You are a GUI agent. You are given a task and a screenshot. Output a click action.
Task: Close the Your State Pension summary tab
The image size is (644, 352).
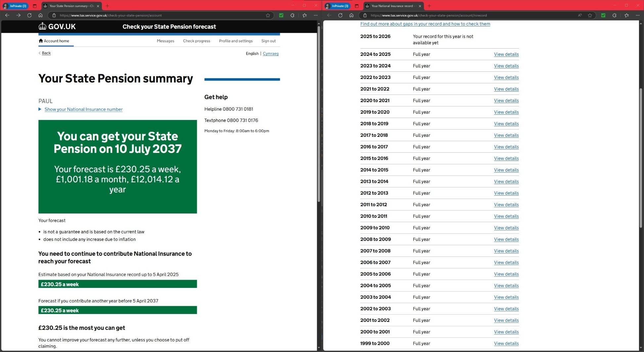98,6
